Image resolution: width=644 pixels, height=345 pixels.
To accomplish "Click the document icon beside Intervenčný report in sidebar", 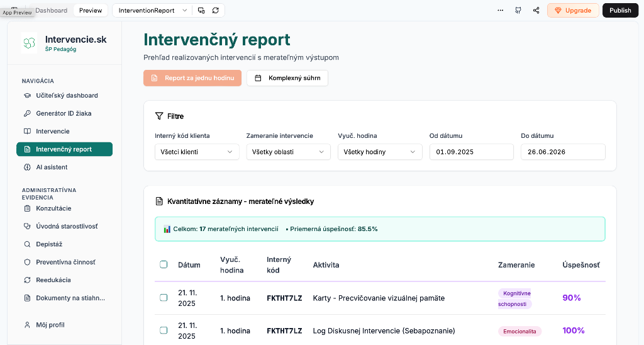I will 27,149.
